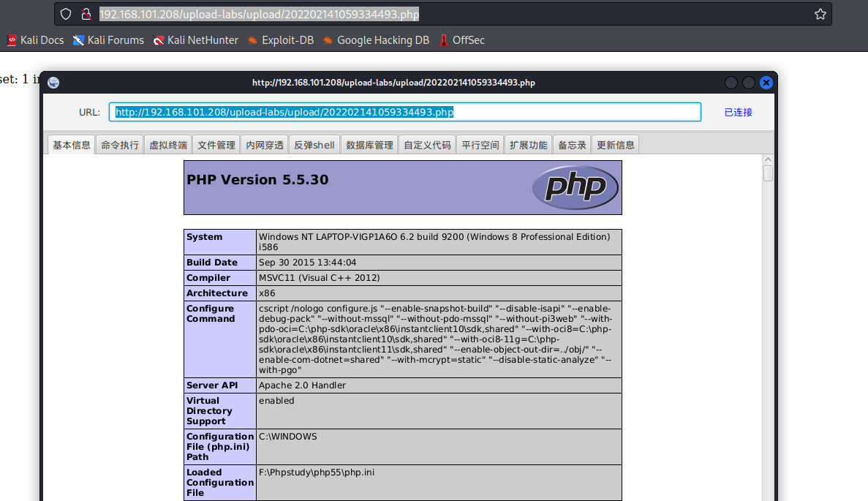
Task: Click the 'enabled' Virtual Directory Support value
Action: point(276,400)
